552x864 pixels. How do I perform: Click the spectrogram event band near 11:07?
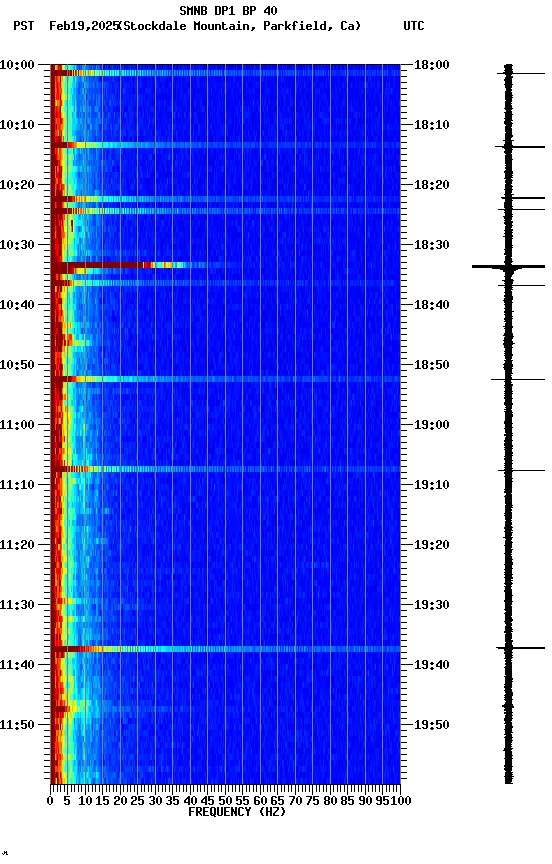pyautogui.click(x=225, y=469)
